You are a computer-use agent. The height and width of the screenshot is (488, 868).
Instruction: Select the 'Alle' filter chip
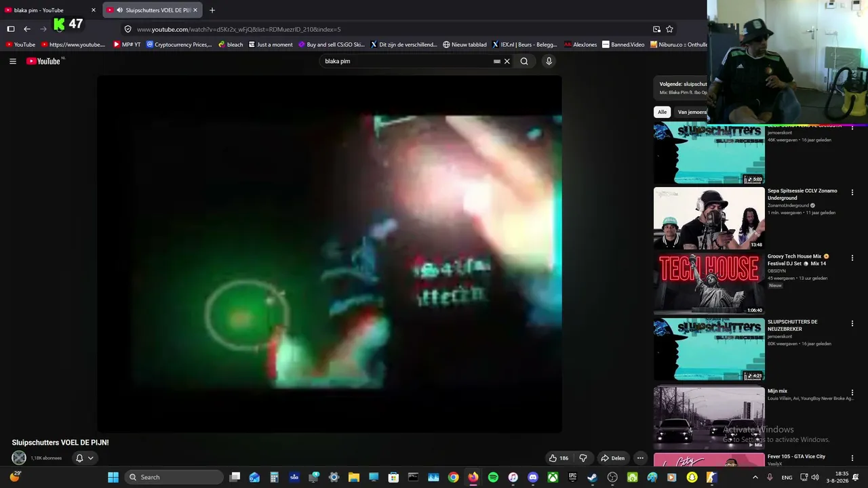point(663,112)
